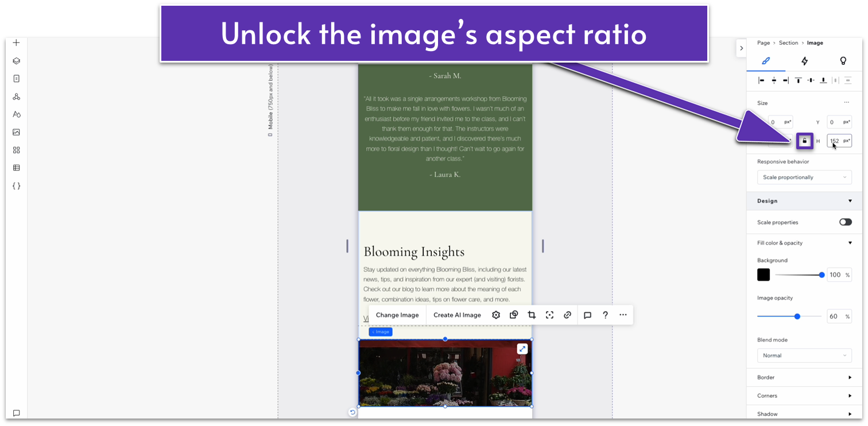The width and height of the screenshot is (868, 426).
Task: Align bottom icon in inspector
Action: coord(823,80)
